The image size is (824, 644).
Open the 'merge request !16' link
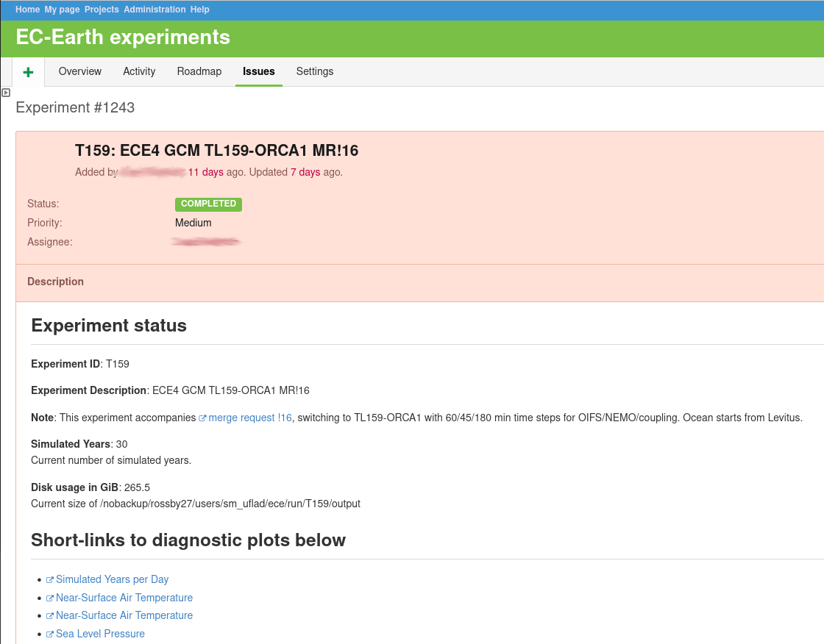249,418
